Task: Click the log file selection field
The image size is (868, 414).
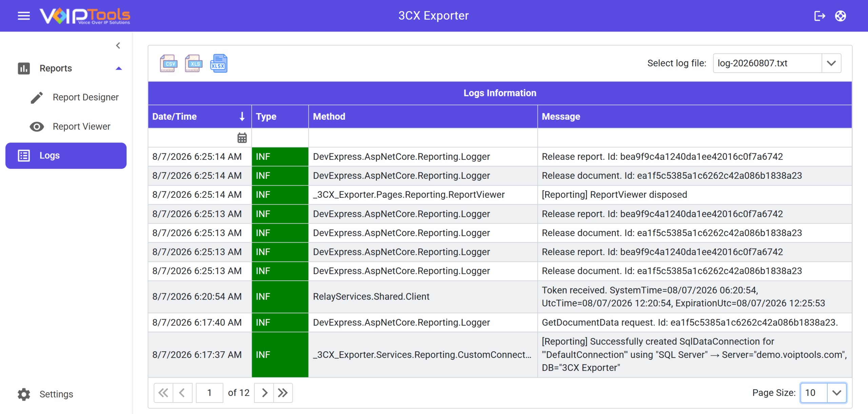Action: click(767, 63)
